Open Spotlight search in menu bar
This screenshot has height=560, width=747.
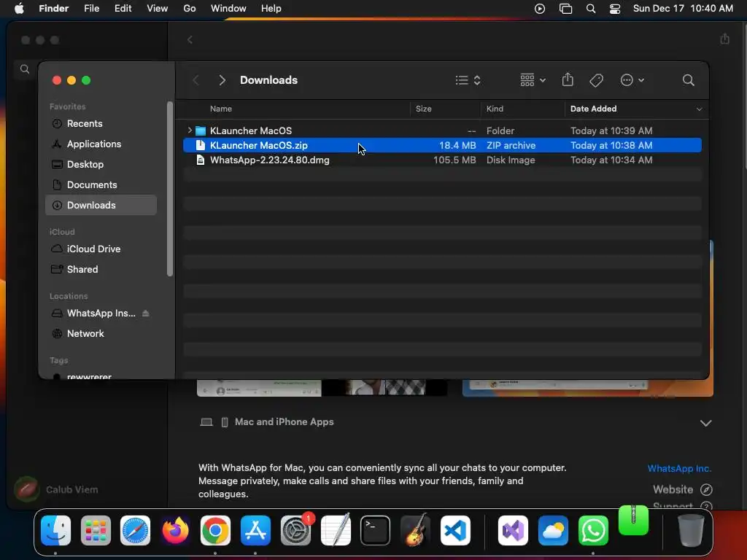pyautogui.click(x=591, y=9)
